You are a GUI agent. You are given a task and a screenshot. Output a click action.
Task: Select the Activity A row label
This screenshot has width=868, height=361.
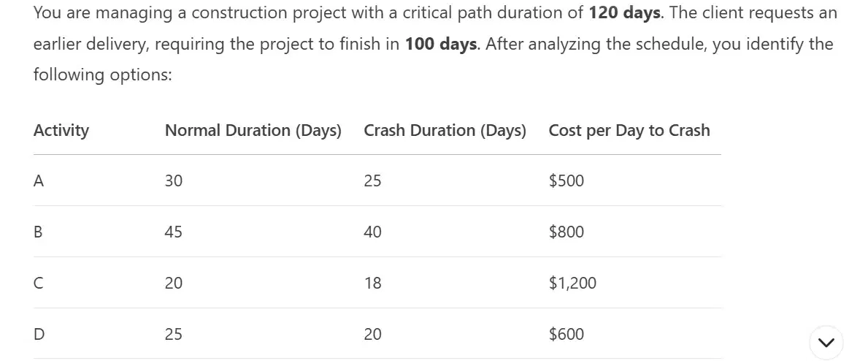click(x=39, y=180)
